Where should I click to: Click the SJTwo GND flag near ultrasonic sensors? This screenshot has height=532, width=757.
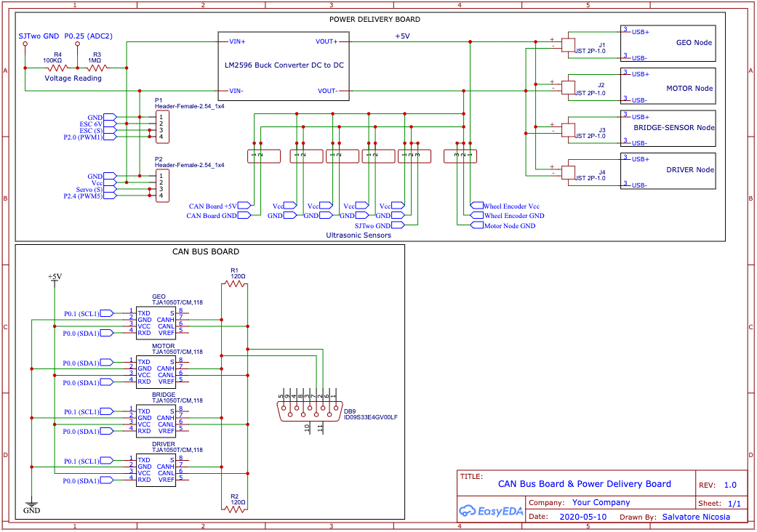pos(398,225)
